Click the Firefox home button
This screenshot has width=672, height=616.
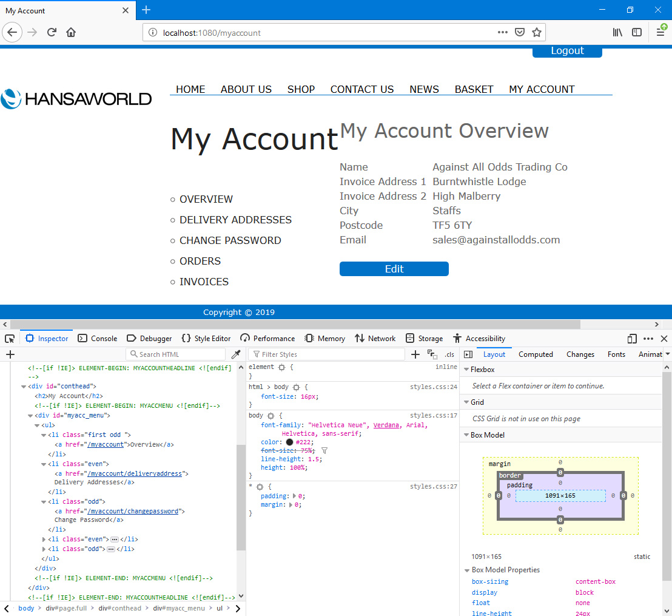pos(71,32)
